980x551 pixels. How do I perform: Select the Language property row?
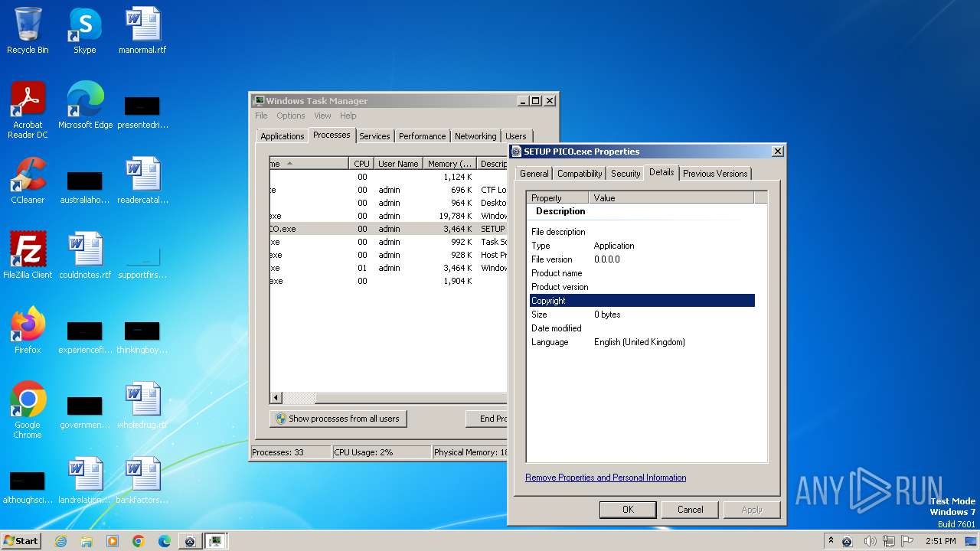(642, 342)
